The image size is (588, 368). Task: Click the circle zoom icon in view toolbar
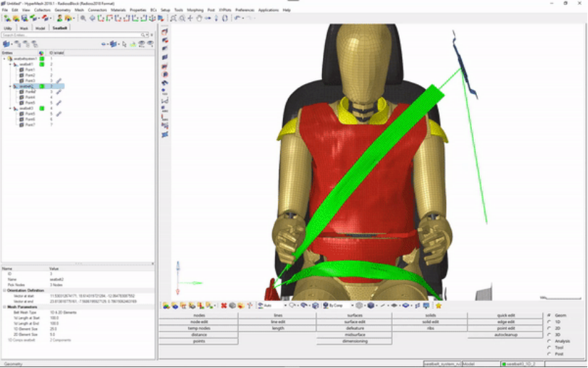coord(182,18)
